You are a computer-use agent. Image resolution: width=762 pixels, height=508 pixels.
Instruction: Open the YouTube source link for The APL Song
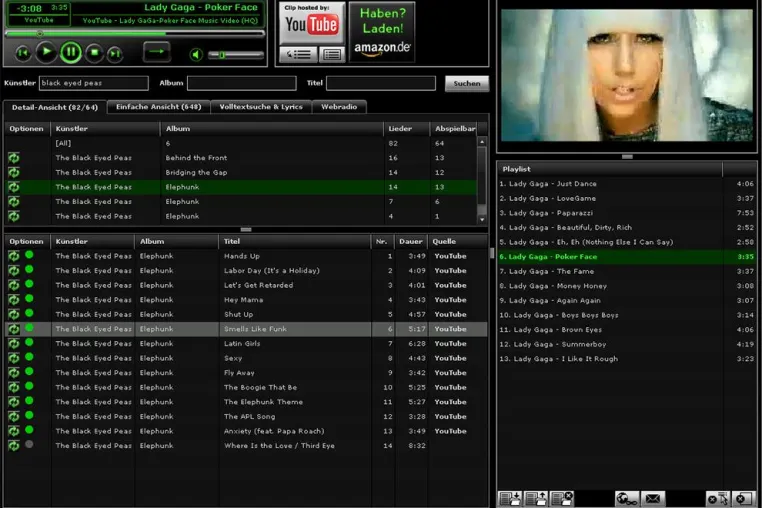pyautogui.click(x=450, y=417)
